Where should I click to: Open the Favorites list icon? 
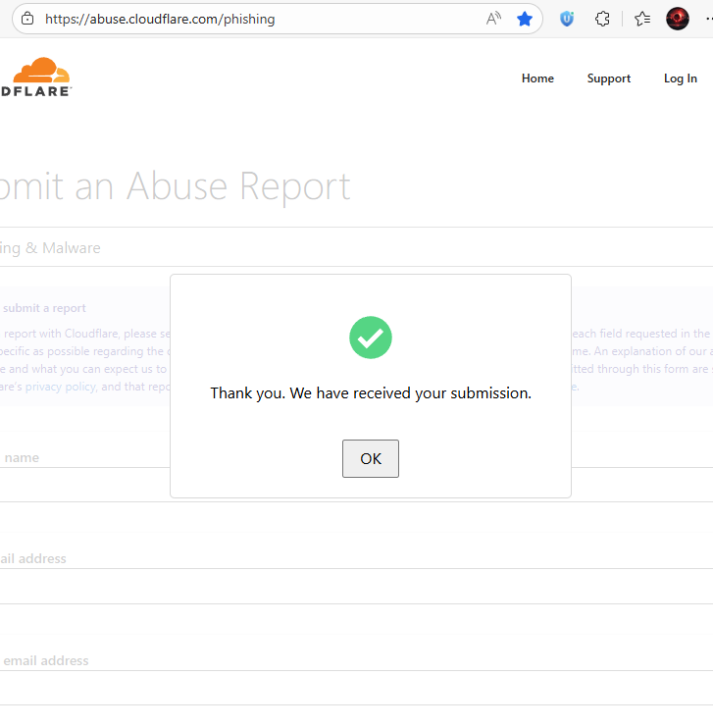642,19
